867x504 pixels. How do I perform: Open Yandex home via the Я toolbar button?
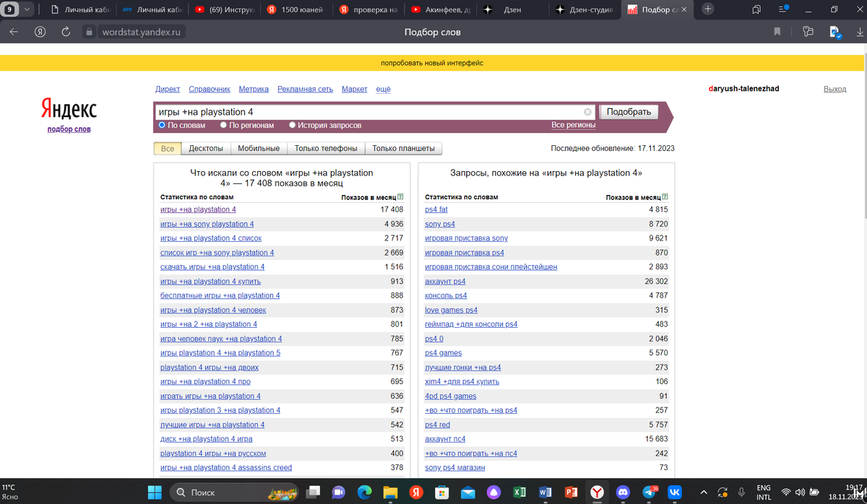tap(40, 32)
